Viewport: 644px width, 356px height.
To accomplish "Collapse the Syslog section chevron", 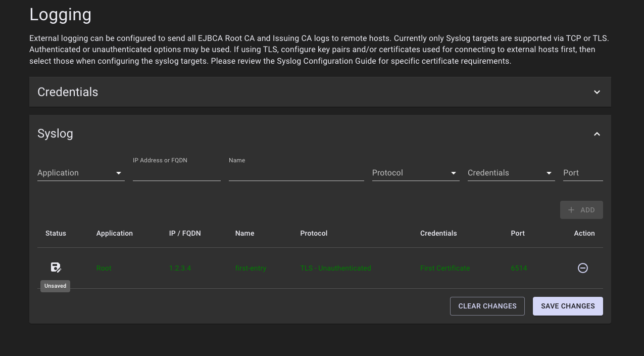I will pyautogui.click(x=597, y=134).
